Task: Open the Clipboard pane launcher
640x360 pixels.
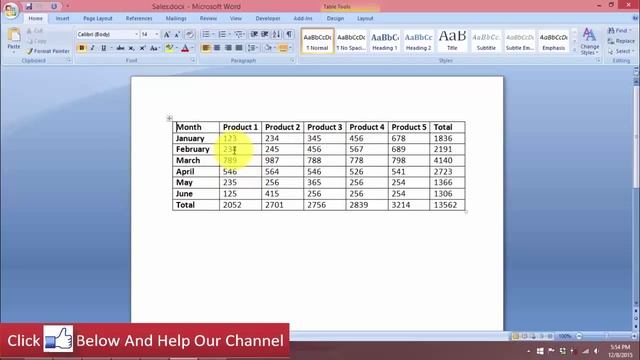Action: 69,60
